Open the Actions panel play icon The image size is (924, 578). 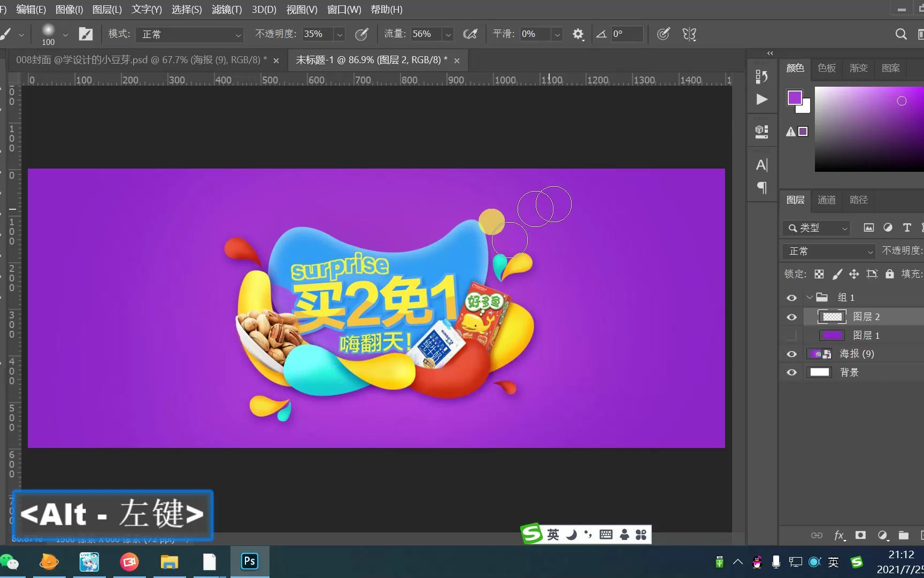762,100
